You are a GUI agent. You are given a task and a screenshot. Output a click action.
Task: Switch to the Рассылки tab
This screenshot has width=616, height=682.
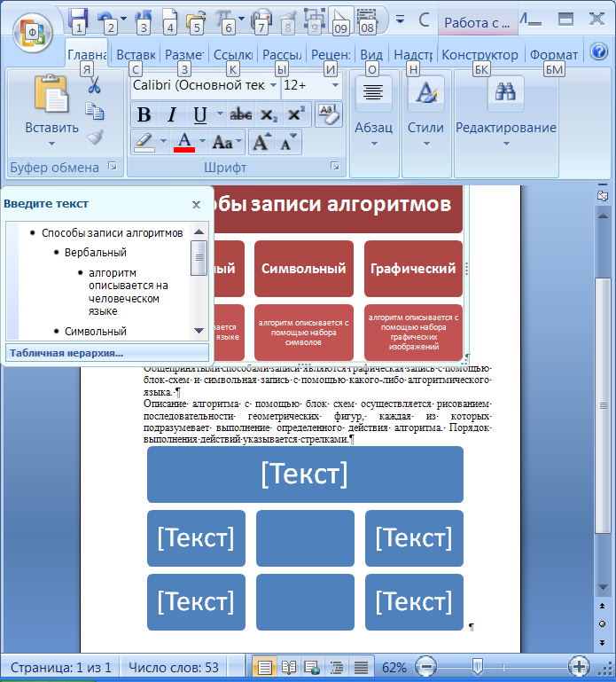point(282,55)
